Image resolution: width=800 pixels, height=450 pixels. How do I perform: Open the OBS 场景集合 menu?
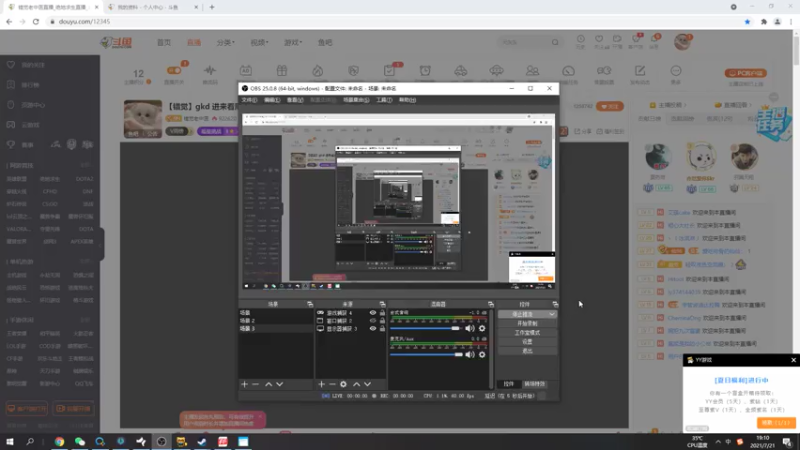click(356, 100)
